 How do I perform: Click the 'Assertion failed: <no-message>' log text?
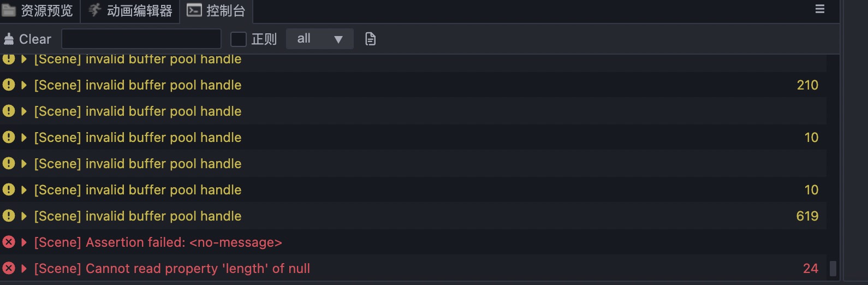pyautogui.click(x=158, y=242)
